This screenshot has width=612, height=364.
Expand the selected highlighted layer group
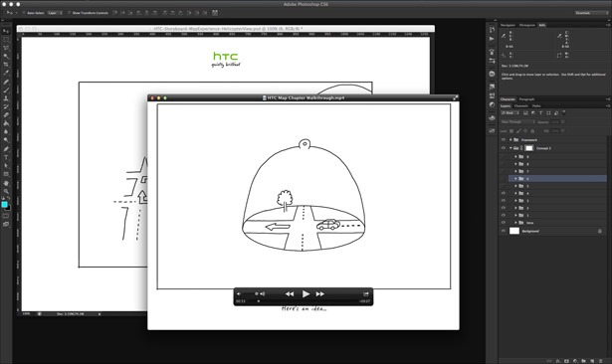(515, 179)
